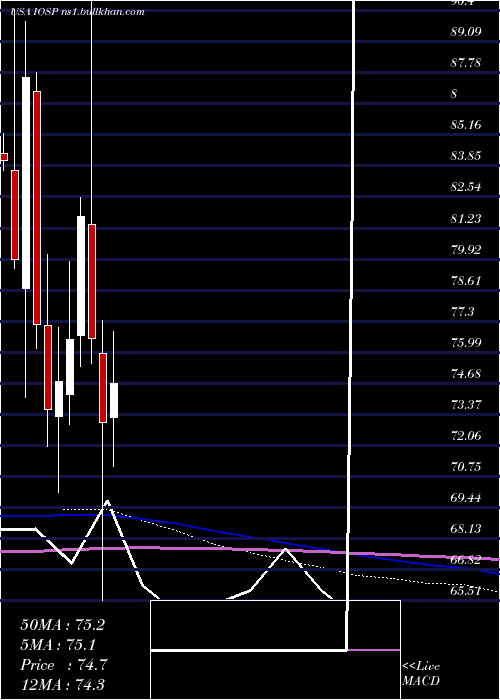Click the 75.99 price axis label

point(466,342)
